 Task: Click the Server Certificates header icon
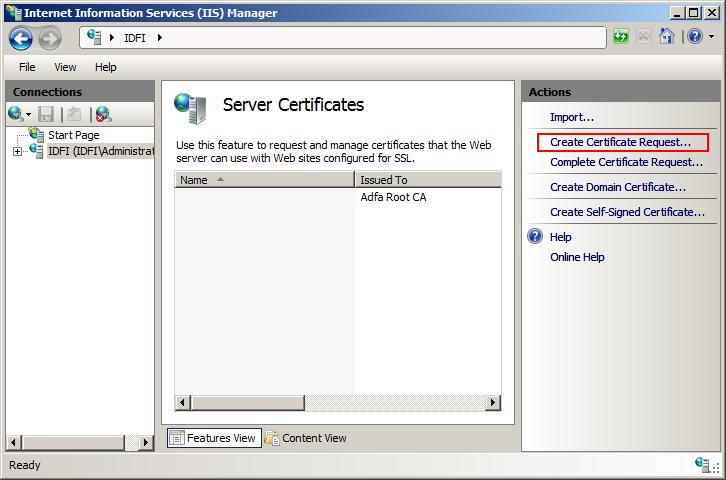coord(190,108)
